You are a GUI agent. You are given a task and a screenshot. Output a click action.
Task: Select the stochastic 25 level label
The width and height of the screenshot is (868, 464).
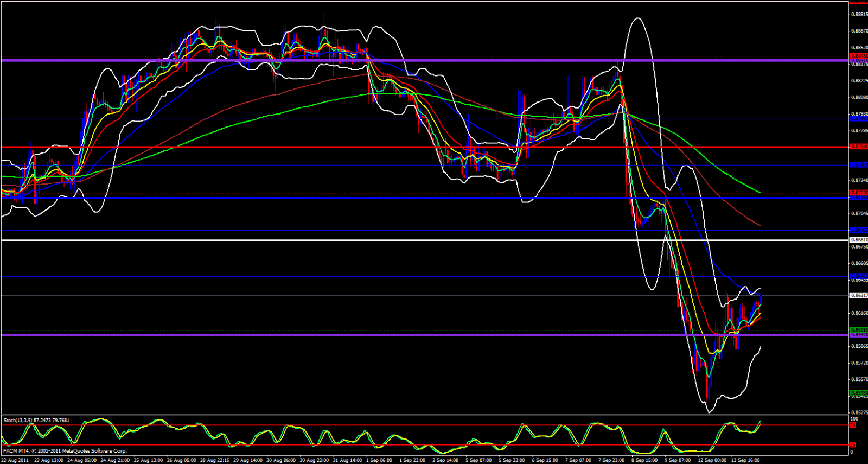pyautogui.click(x=852, y=445)
